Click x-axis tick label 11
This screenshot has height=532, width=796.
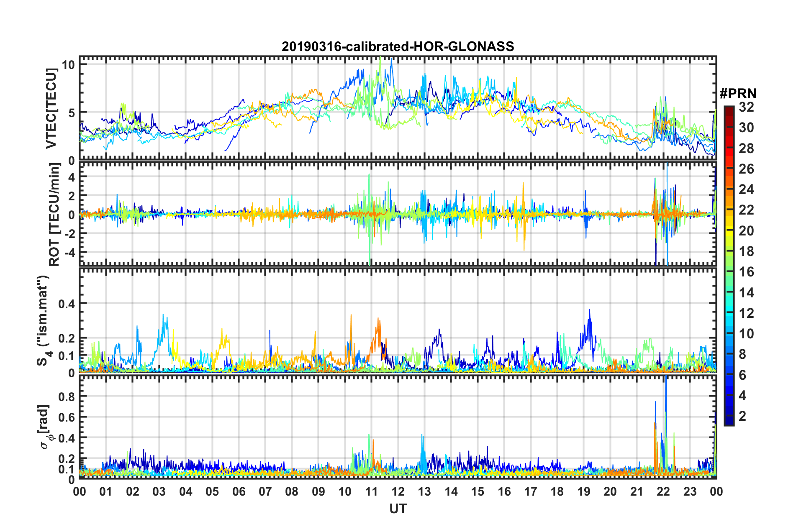(x=372, y=491)
